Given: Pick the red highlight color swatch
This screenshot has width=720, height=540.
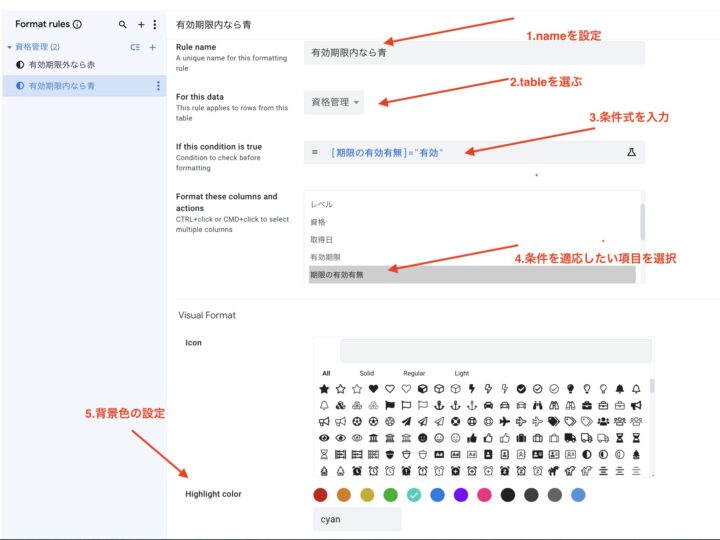Looking at the screenshot, I should 320,494.
